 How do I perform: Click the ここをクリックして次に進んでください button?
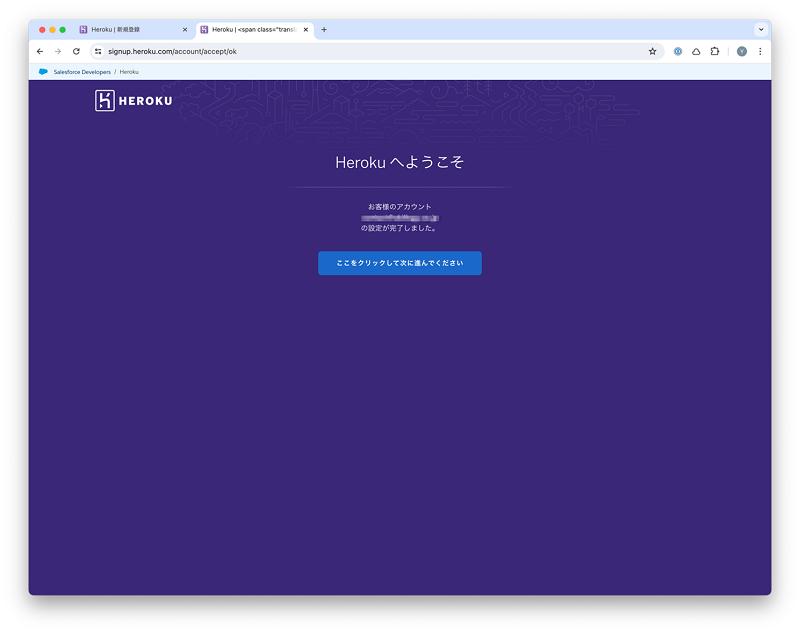point(399,263)
